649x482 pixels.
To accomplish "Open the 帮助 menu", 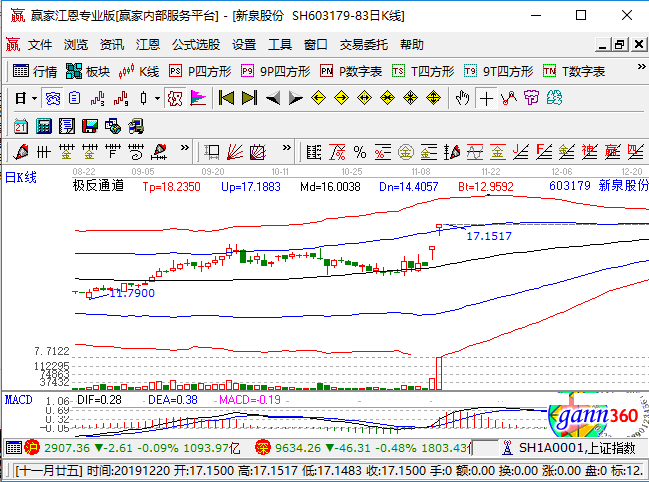I will tap(412, 45).
